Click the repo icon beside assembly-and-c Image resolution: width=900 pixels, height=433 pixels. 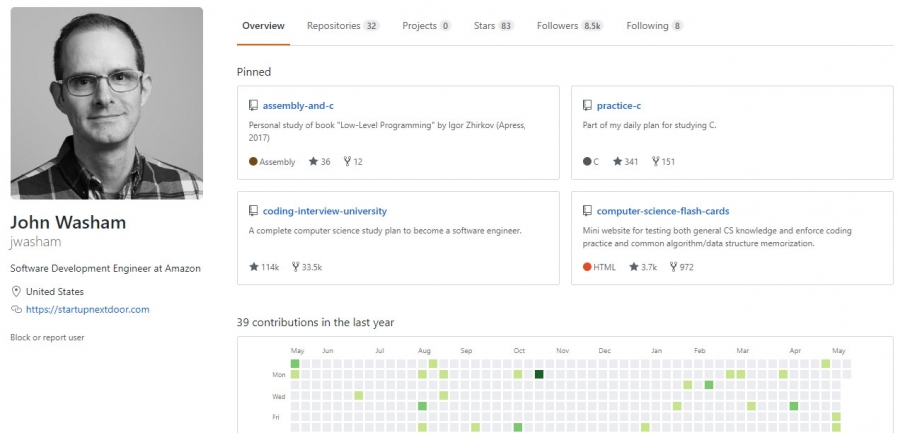point(253,106)
